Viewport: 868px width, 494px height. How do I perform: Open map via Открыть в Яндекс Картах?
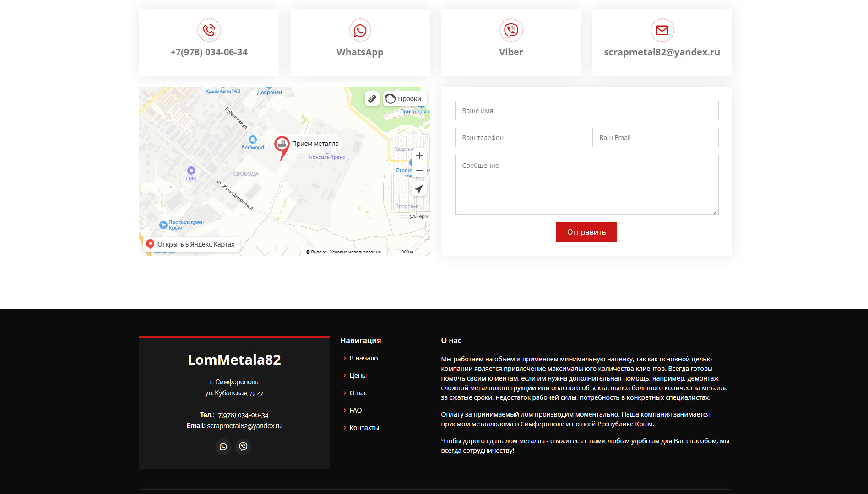[x=191, y=244]
